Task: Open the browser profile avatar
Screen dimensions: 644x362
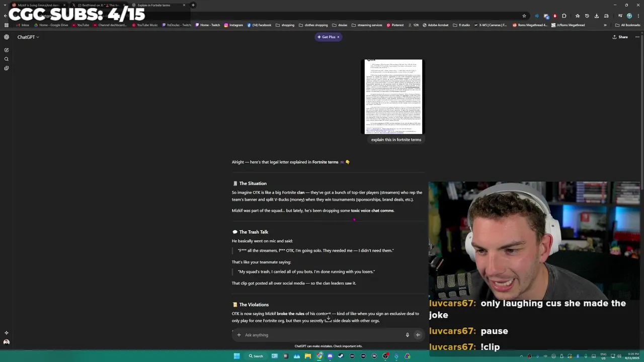Action: click(629, 16)
